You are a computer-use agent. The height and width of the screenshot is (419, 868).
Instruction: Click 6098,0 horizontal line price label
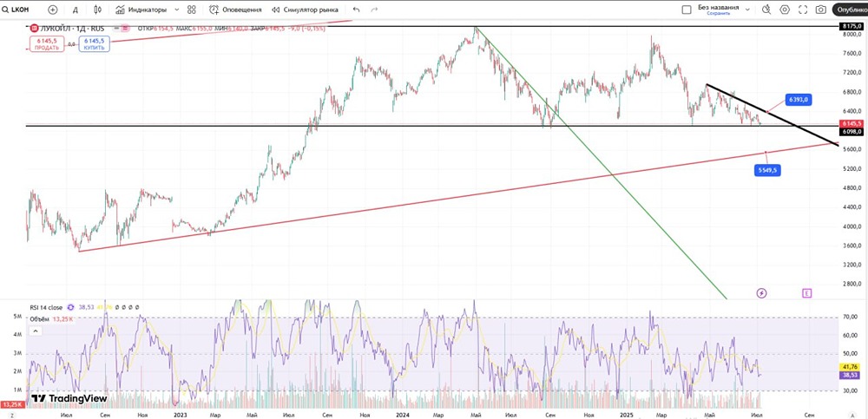coord(852,132)
